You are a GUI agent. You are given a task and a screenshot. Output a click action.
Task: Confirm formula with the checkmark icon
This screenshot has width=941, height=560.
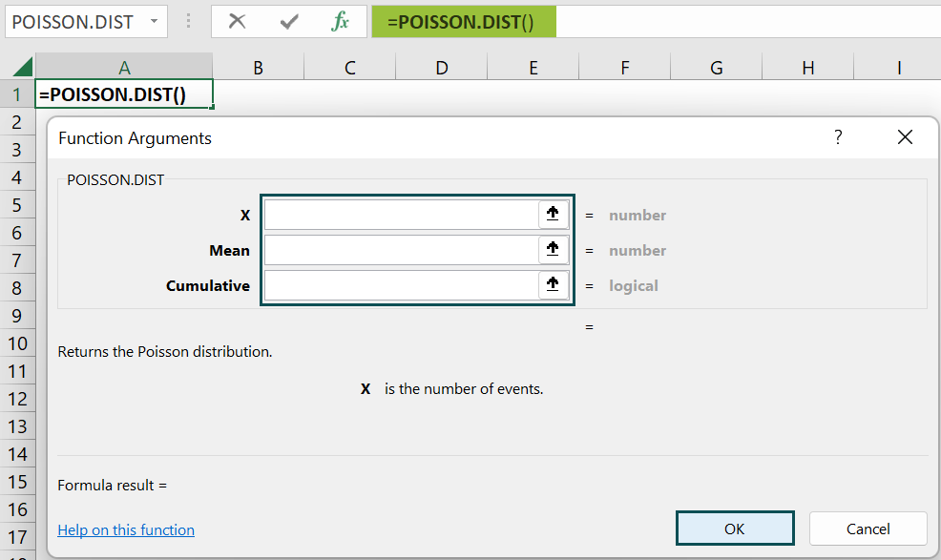(x=288, y=22)
